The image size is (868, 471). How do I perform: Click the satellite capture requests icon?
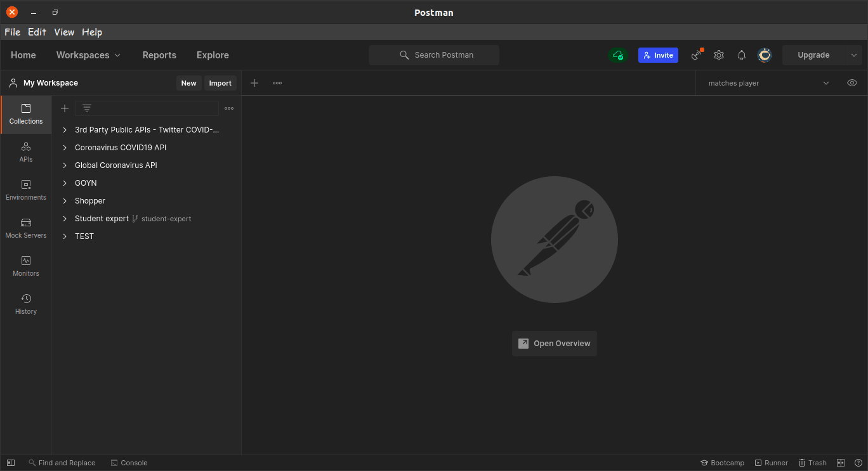pos(697,55)
